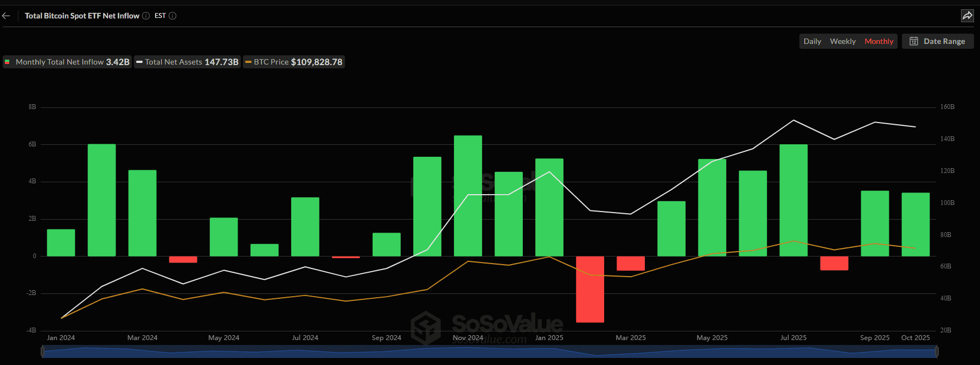The image size is (980, 365).
Task: Click the Oct 2025 green bar
Action: click(915, 224)
